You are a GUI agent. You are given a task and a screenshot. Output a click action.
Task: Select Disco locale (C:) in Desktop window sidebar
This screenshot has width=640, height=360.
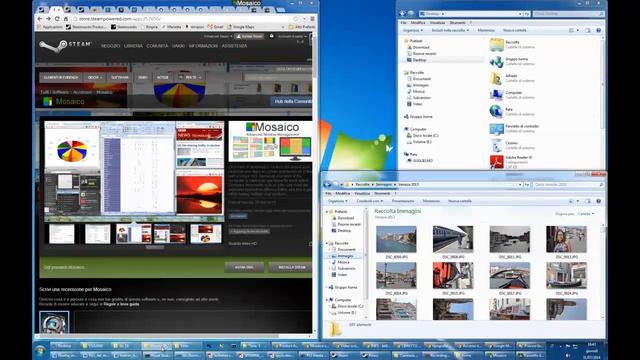tap(422, 136)
